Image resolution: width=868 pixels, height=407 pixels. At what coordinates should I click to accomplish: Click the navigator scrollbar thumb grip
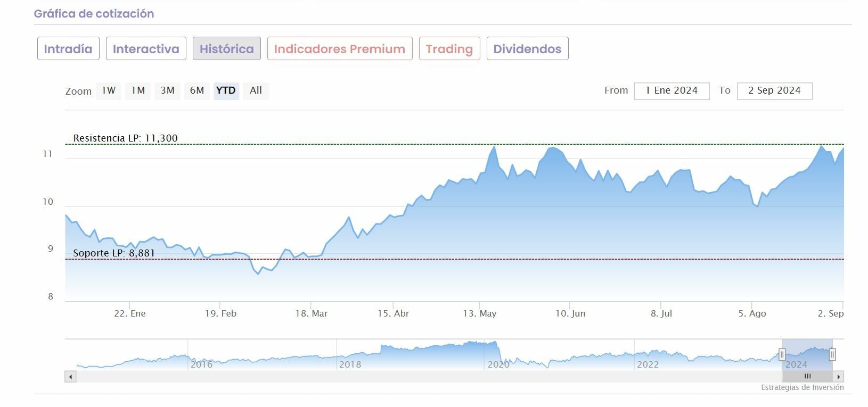[807, 376]
